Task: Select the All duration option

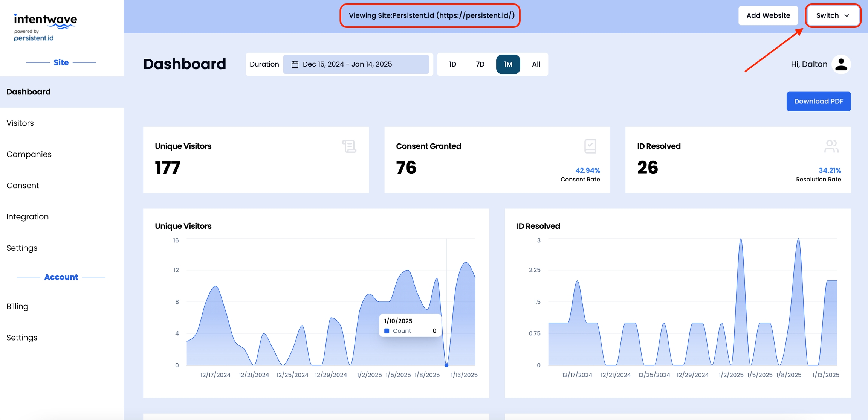Action: [x=536, y=64]
